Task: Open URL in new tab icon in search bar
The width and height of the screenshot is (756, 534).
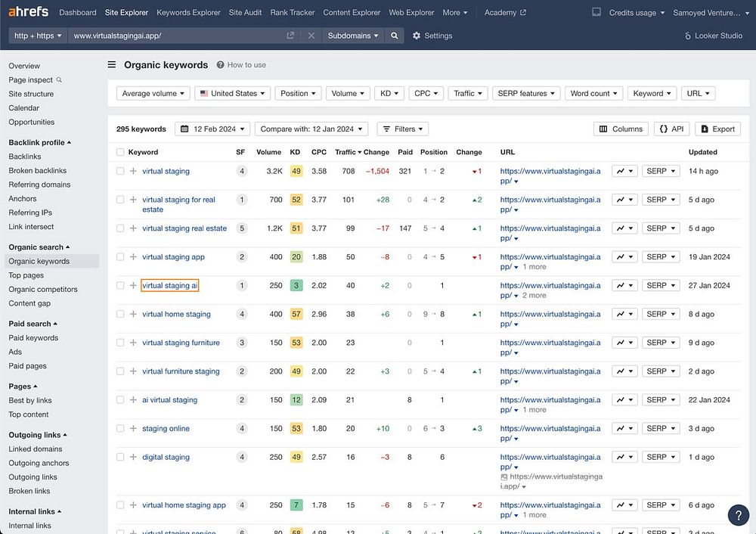Action: 291,36
